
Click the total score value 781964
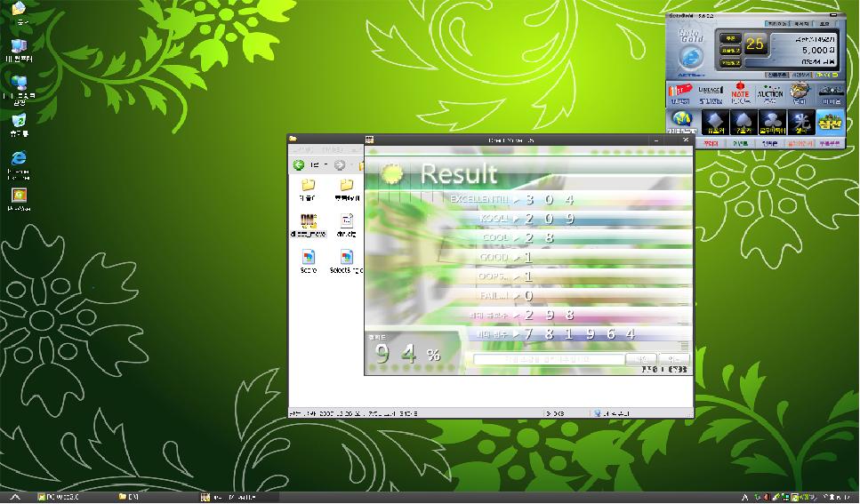click(x=580, y=334)
